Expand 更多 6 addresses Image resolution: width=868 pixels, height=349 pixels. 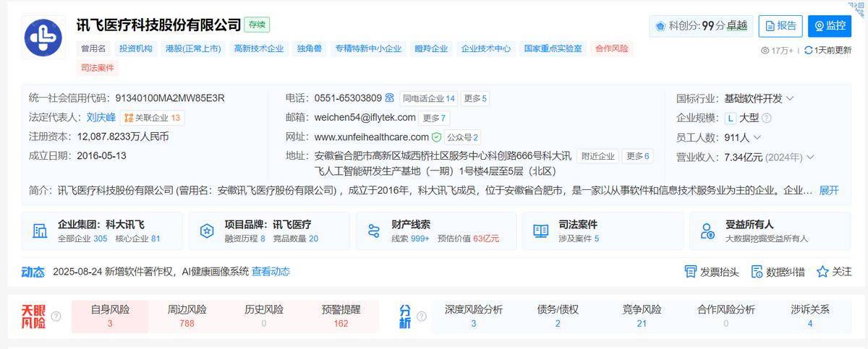point(637,156)
